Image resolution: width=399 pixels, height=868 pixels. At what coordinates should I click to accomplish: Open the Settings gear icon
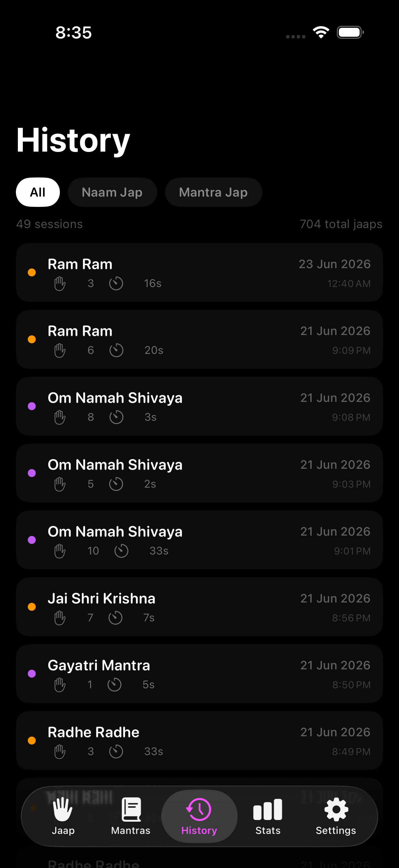coord(336,809)
